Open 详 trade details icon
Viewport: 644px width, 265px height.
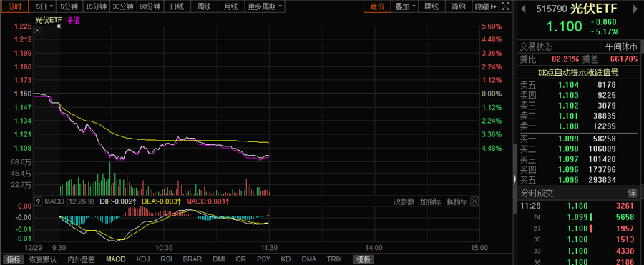(633, 193)
